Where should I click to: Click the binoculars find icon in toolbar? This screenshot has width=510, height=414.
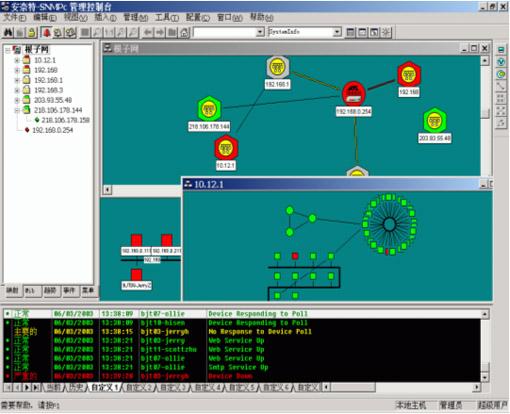coord(8,32)
